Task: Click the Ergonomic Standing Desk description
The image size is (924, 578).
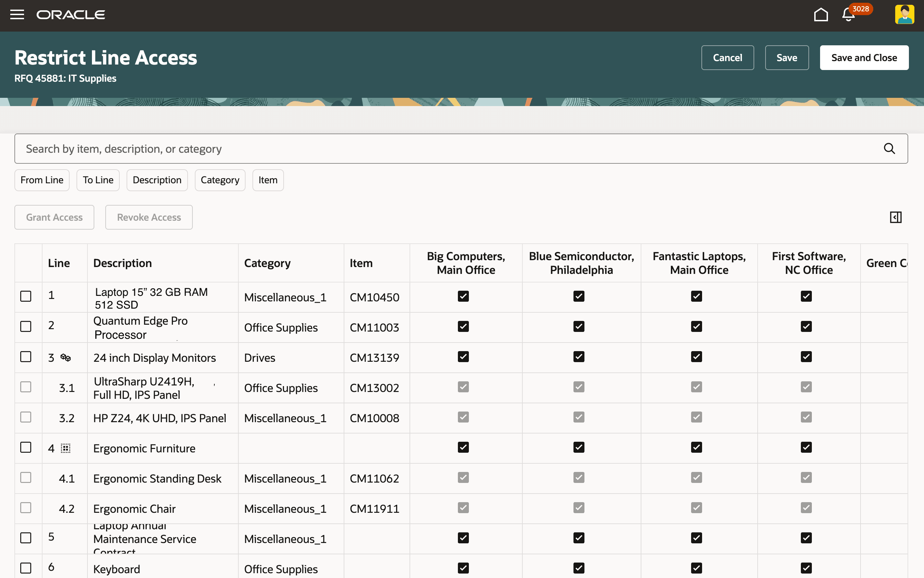Action: coord(157,478)
